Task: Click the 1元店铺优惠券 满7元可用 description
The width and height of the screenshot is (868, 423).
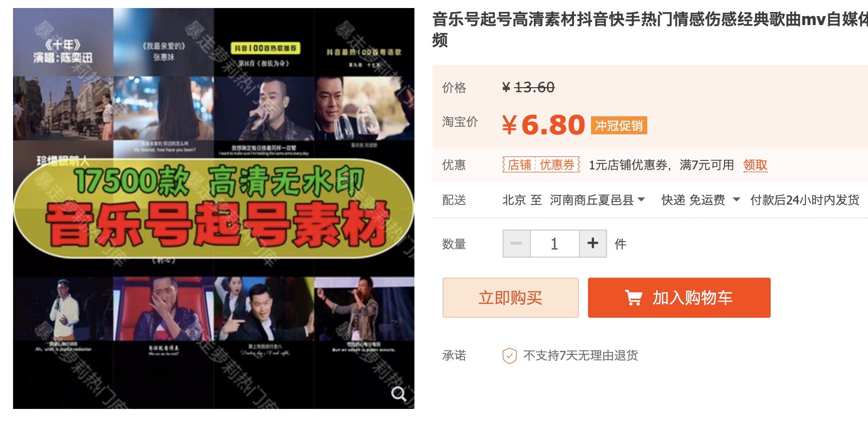Action: pos(661,165)
